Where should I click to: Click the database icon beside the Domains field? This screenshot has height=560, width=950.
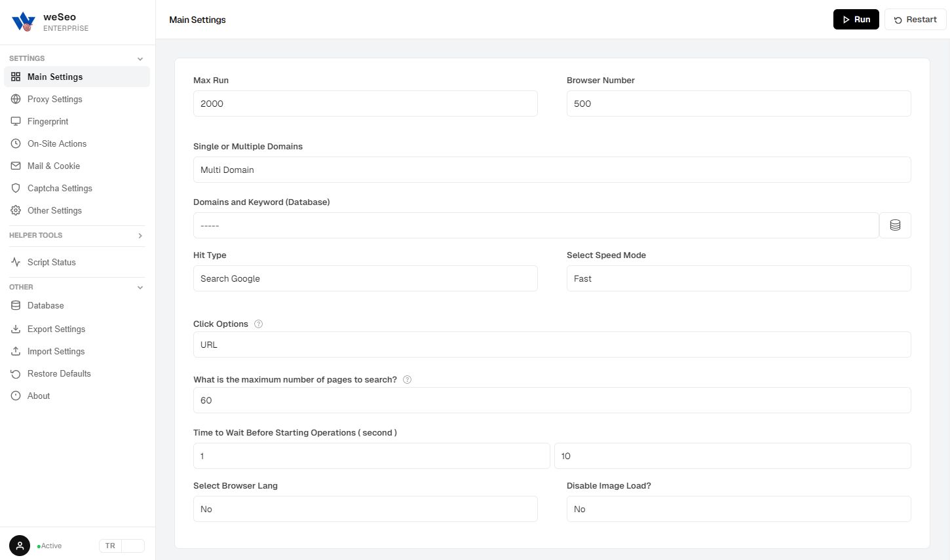[895, 225]
